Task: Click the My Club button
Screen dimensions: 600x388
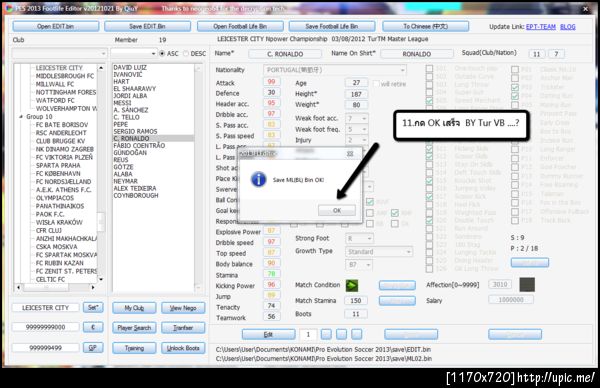Action: [134, 308]
